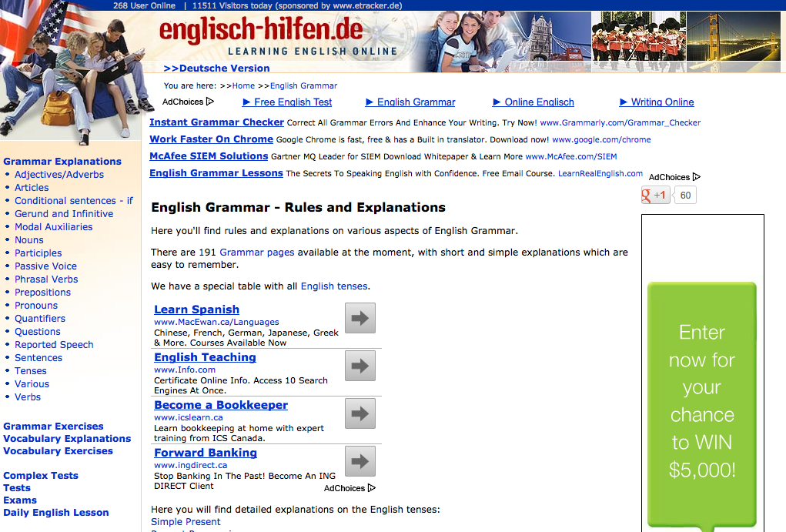Open the Simple Present explanation
The height and width of the screenshot is (532, 786).
pyautogui.click(x=185, y=521)
